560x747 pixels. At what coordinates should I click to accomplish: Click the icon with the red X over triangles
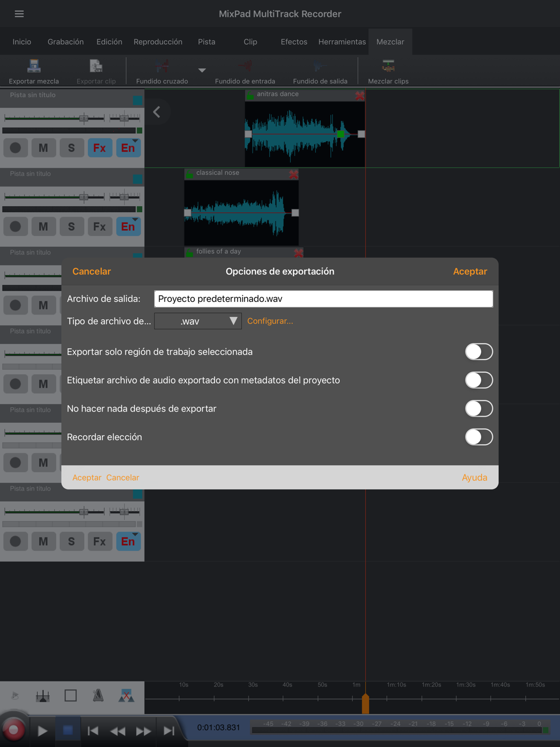point(127,695)
